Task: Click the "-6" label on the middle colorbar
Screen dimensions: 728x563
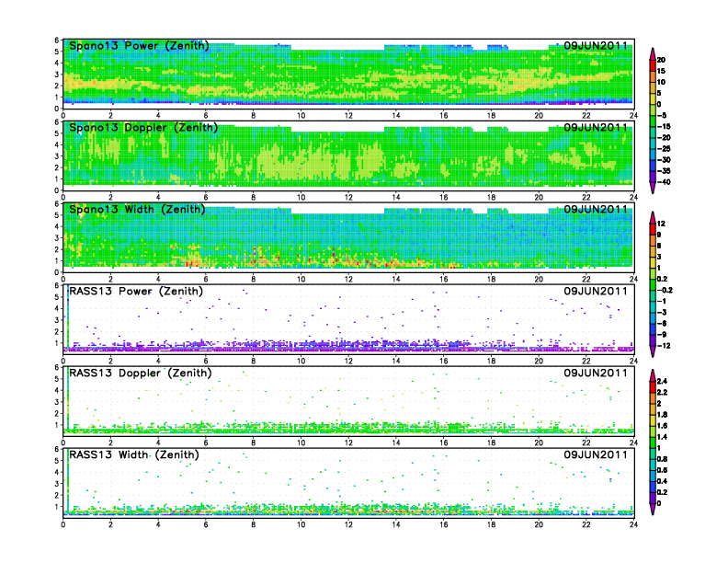Action: tap(662, 323)
